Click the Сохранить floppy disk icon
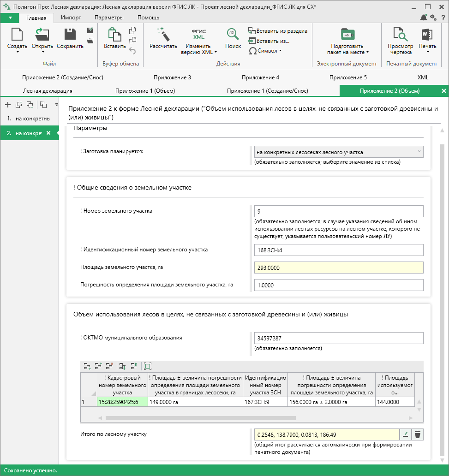Viewport: 449px width, 476px height. [x=70, y=34]
